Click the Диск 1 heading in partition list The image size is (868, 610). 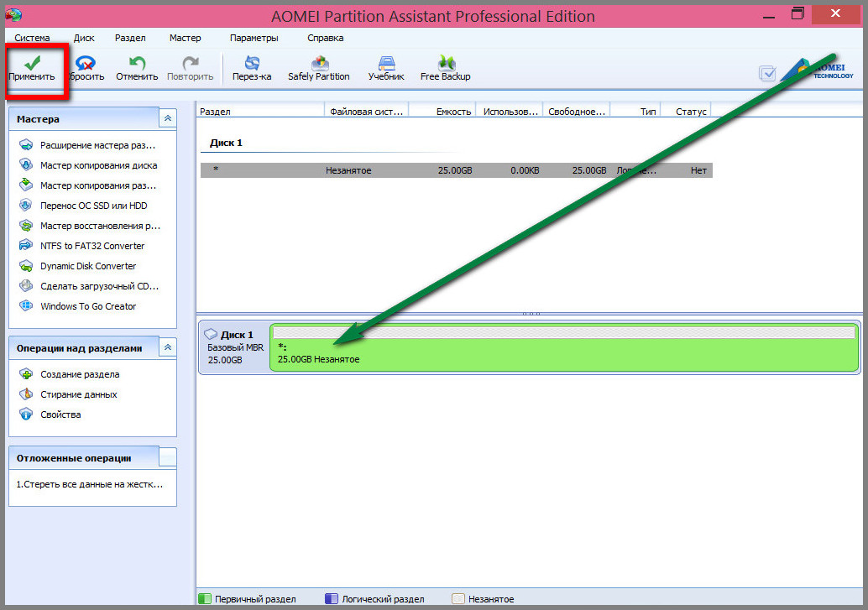[226, 143]
